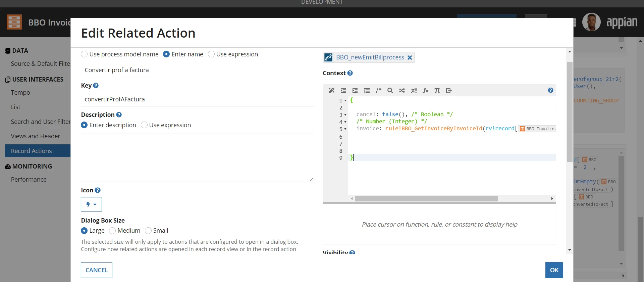Click the process model icon on BBO_newEmitBillprocess
644x282 pixels.
328,57
